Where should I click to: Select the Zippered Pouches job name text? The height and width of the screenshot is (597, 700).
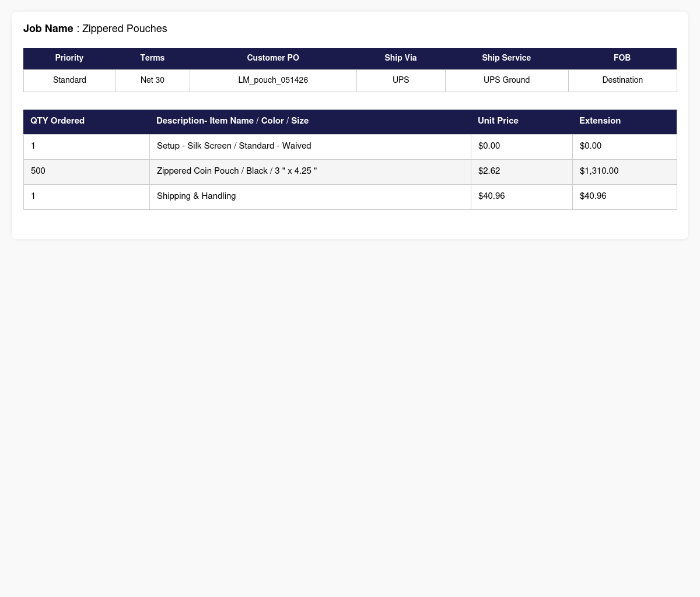(x=124, y=29)
